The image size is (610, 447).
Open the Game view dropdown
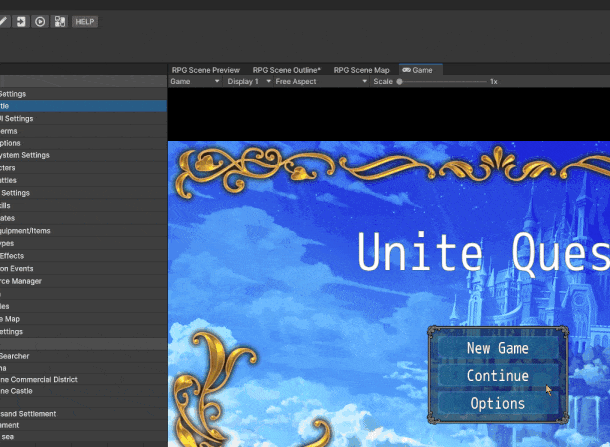coord(195,81)
